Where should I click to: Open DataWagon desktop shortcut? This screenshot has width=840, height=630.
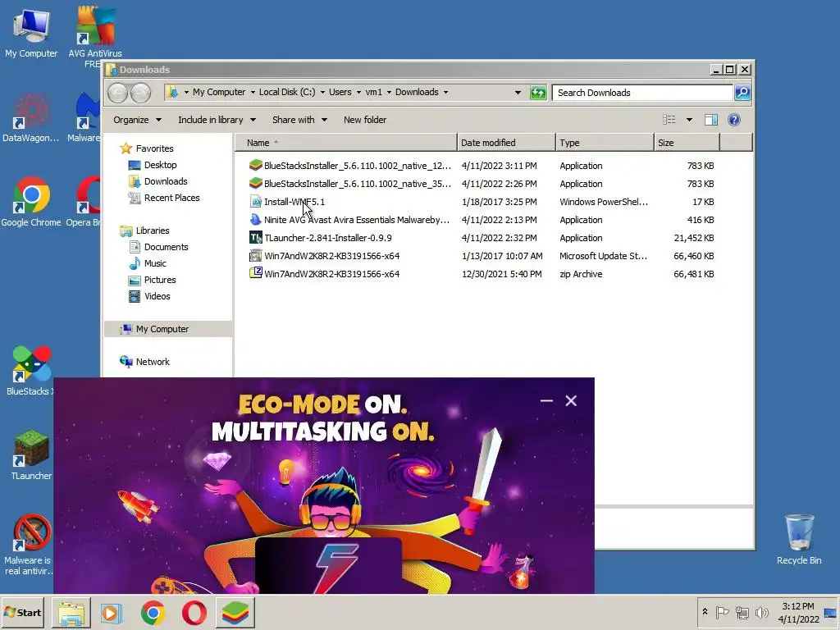point(30,118)
